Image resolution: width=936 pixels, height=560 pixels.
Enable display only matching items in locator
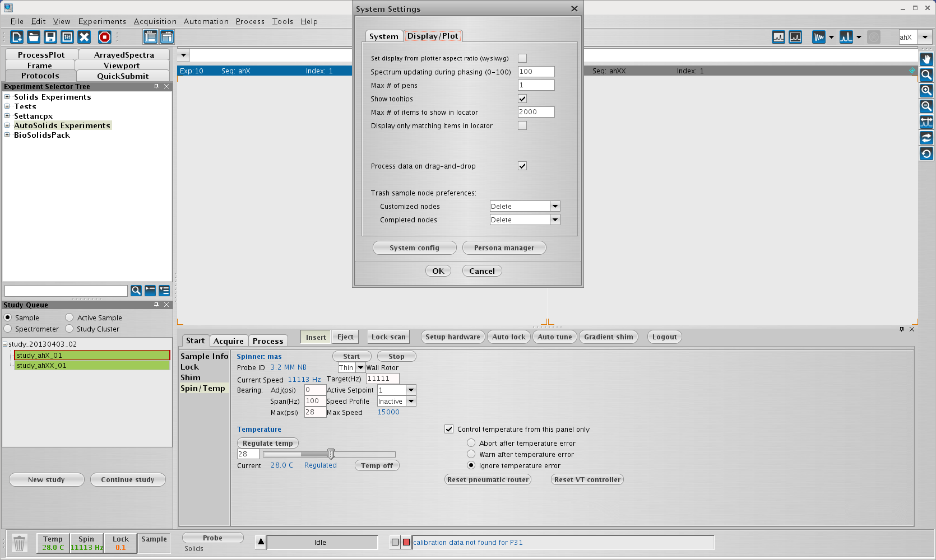coord(522,125)
